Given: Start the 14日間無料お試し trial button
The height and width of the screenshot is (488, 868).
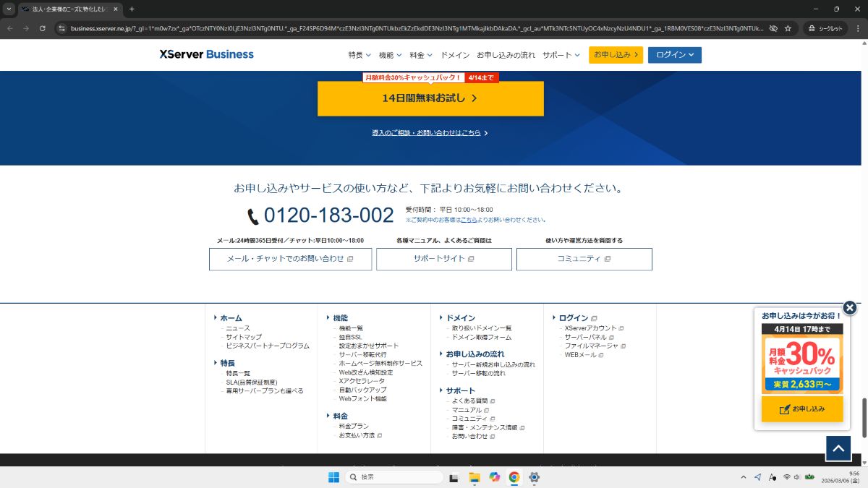Looking at the screenshot, I should point(430,98).
